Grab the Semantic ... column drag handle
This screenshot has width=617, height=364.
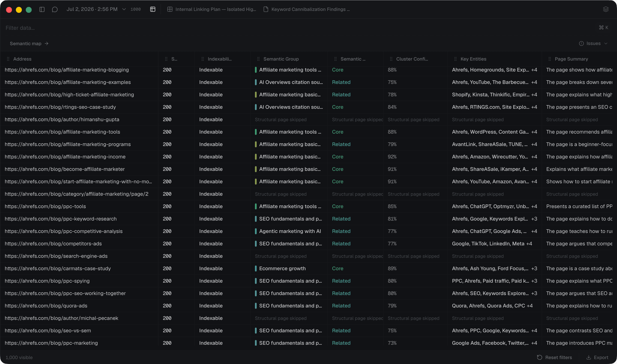335,59
